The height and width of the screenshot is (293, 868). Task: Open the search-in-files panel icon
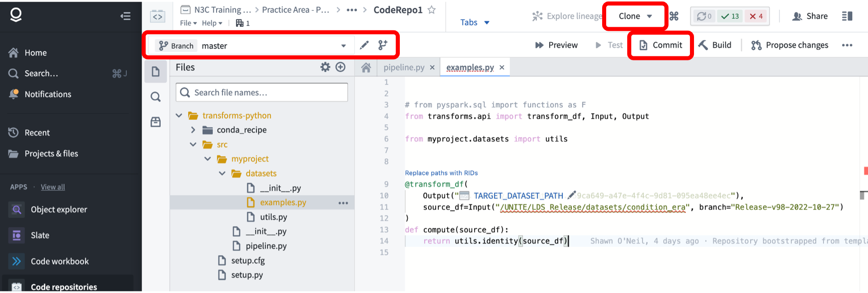pyautogui.click(x=156, y=97)
